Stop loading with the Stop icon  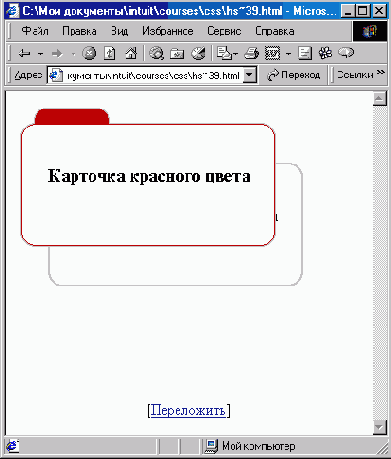point(89,53)
